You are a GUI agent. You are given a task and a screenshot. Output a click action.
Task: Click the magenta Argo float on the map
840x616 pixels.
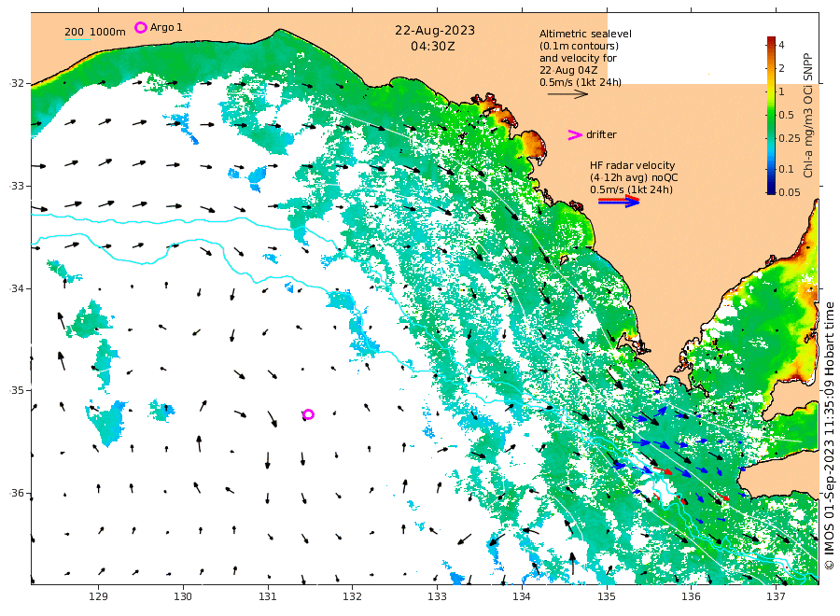pyautogui.click(x=308, y=414)
